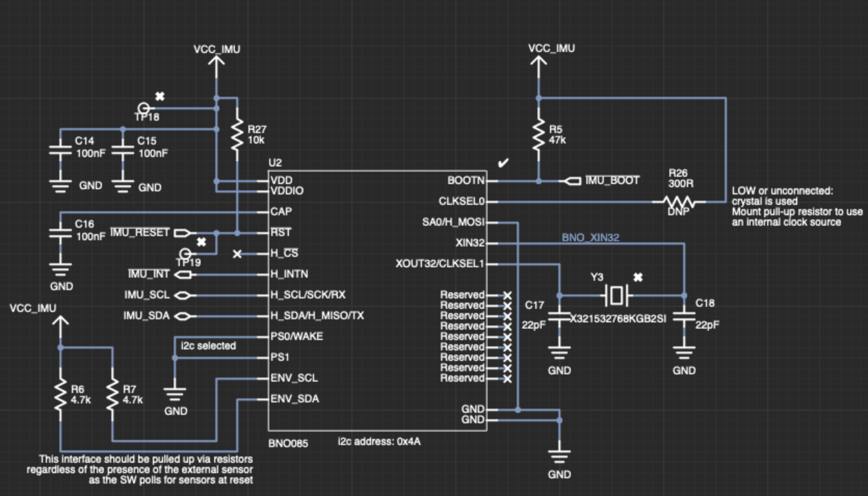Select the GND symbol under C18
This screenshot has width=868, height=496.
[684, 353]
